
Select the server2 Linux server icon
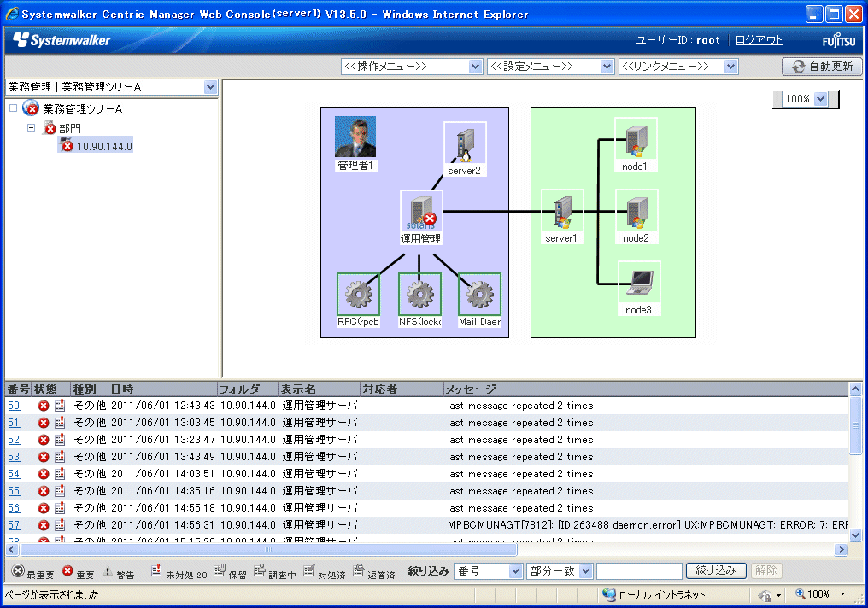(465, 143)
